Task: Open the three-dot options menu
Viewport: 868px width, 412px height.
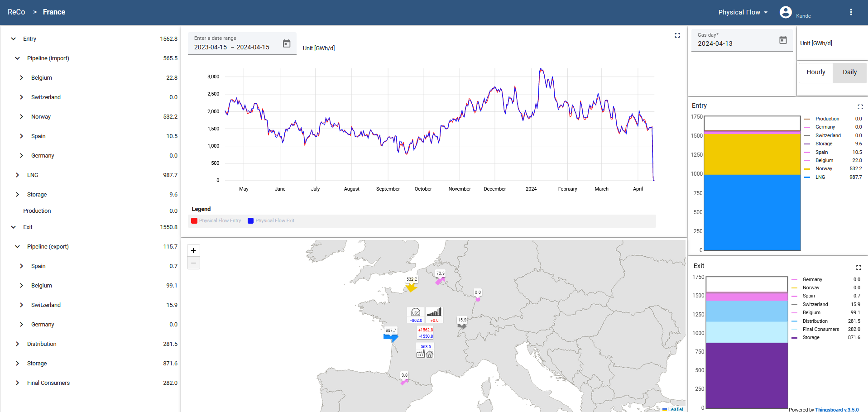Action: [851, 12]
